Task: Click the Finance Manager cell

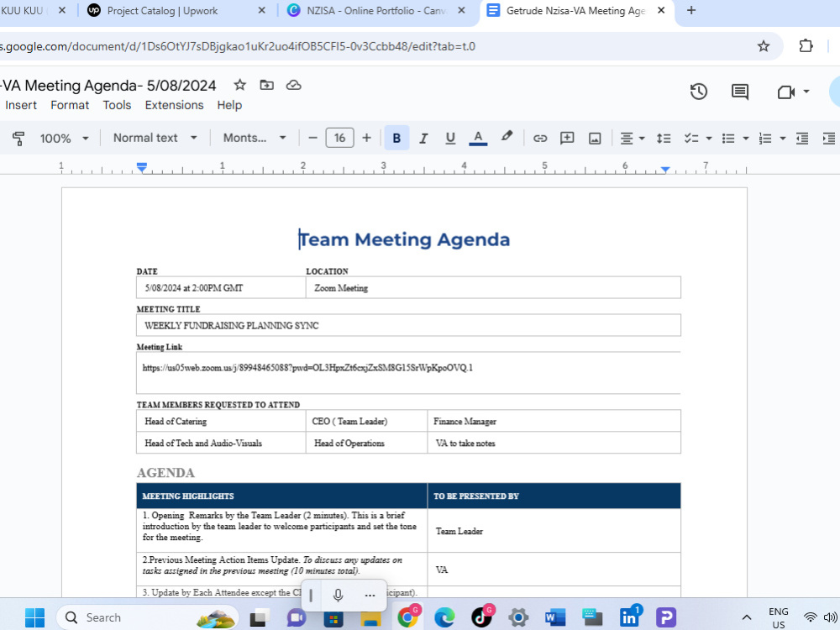Action: pyautogui.click(x=554, y=421)
